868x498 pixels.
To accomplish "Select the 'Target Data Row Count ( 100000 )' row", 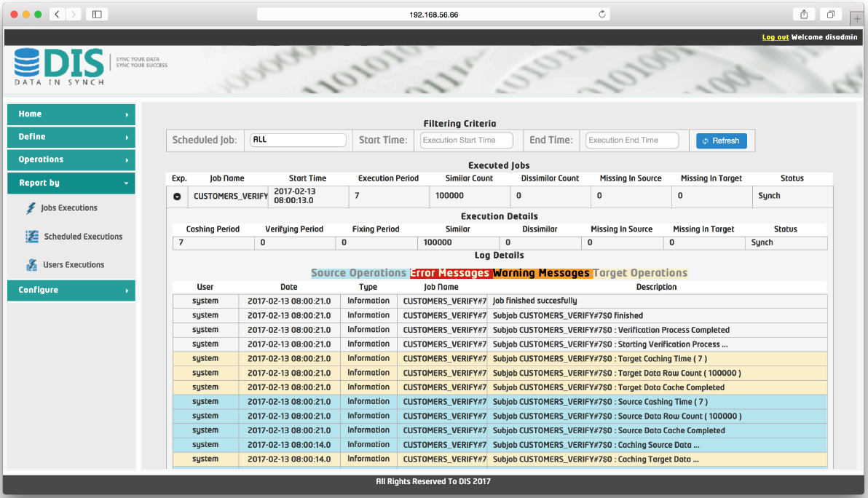I will 500,373.
